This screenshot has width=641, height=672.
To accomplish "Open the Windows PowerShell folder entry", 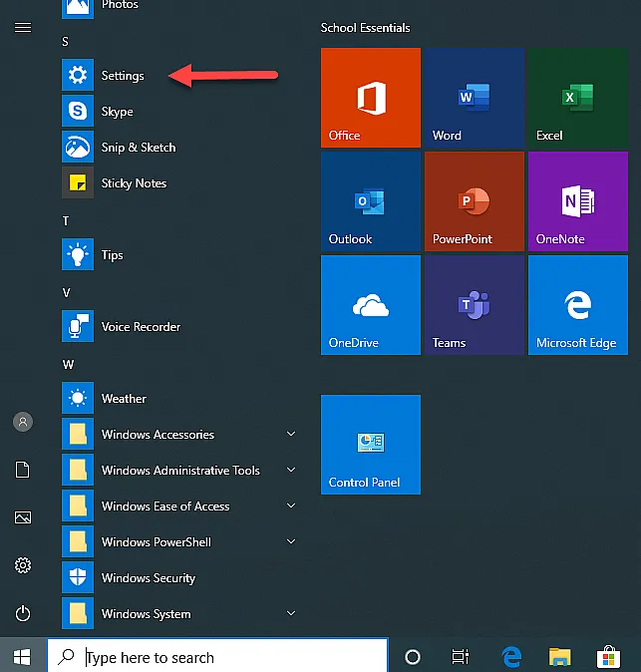I will 180,541.
